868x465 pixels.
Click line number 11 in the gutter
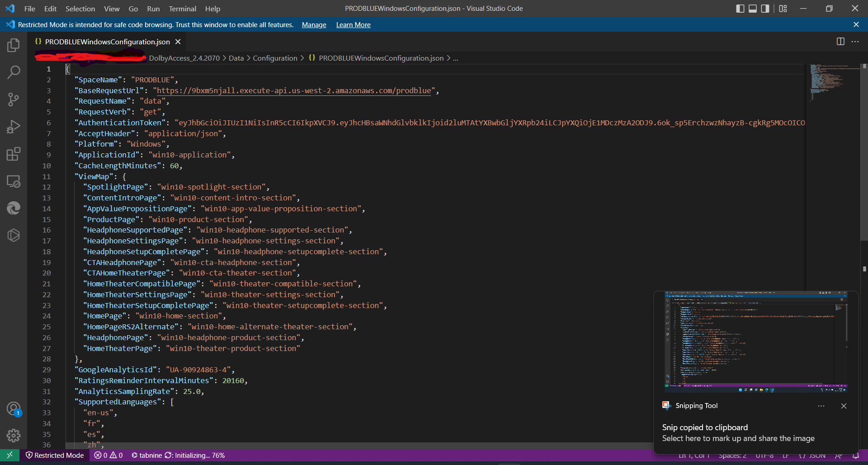click(47, 176)
